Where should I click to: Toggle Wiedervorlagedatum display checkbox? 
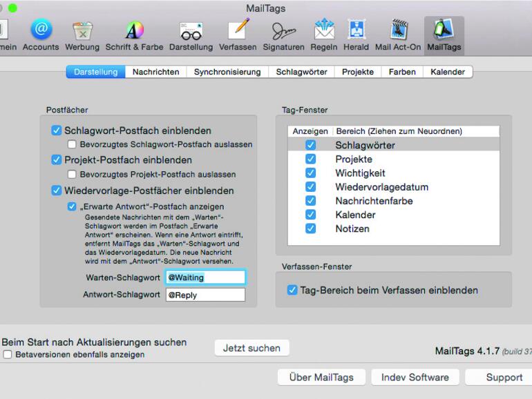310,187
